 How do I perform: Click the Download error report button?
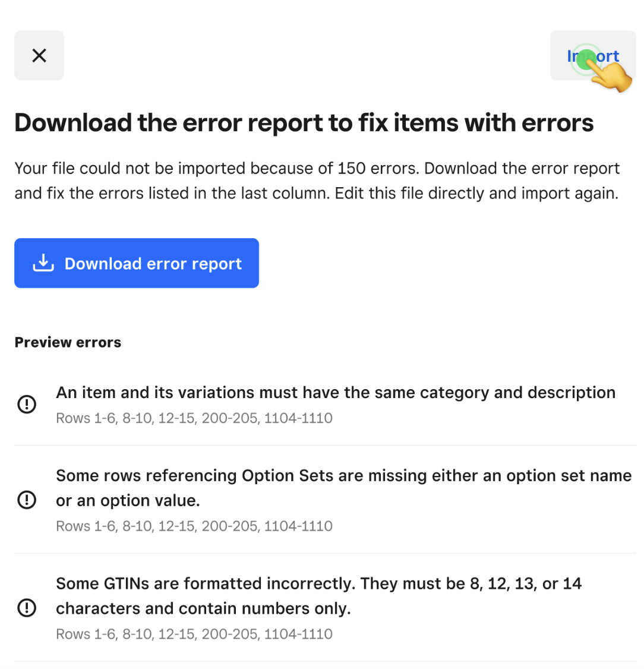[137, 263]
